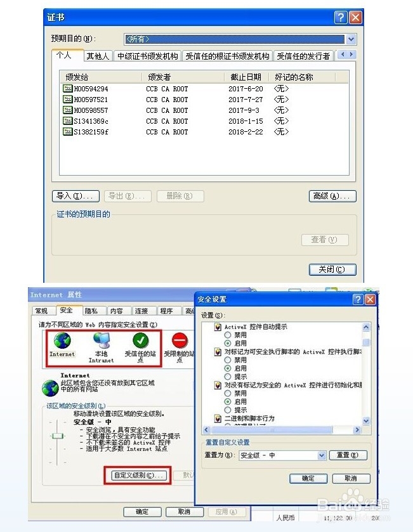This screenshot has height=532, width=413.
Task: Click settings list scroll down arrow
Action: 366,421
